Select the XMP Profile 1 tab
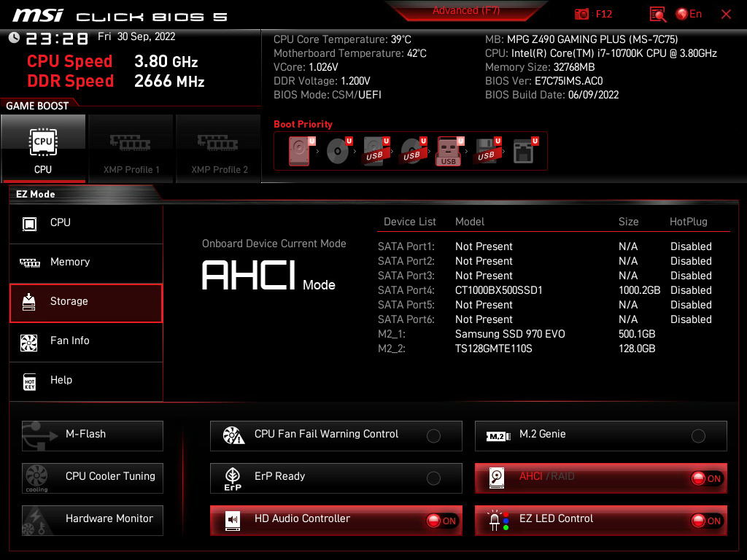 point(131,149)
